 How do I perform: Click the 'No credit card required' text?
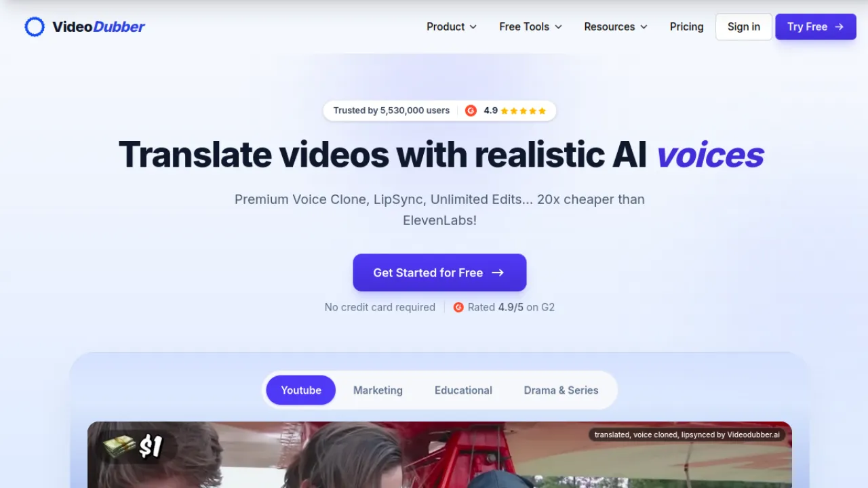click(x=380, y=307)
